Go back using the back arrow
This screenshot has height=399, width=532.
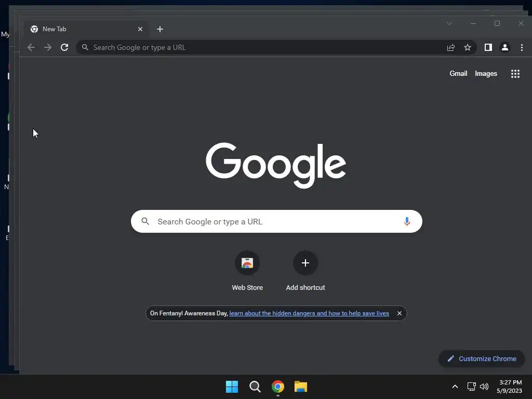coord(31,47)
